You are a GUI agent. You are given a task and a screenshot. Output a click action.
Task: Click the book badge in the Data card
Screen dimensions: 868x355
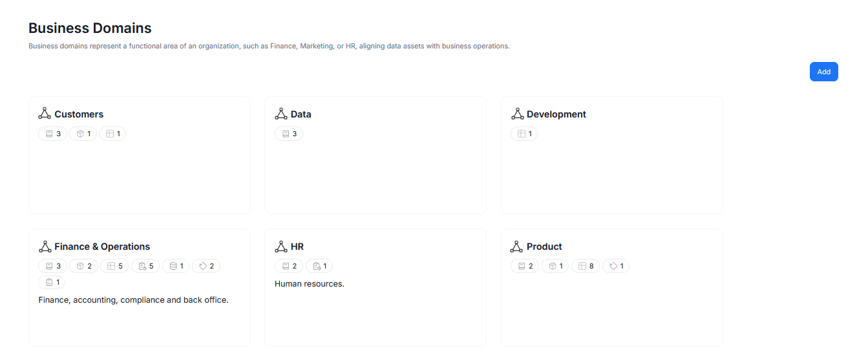[x=289, y=134]
